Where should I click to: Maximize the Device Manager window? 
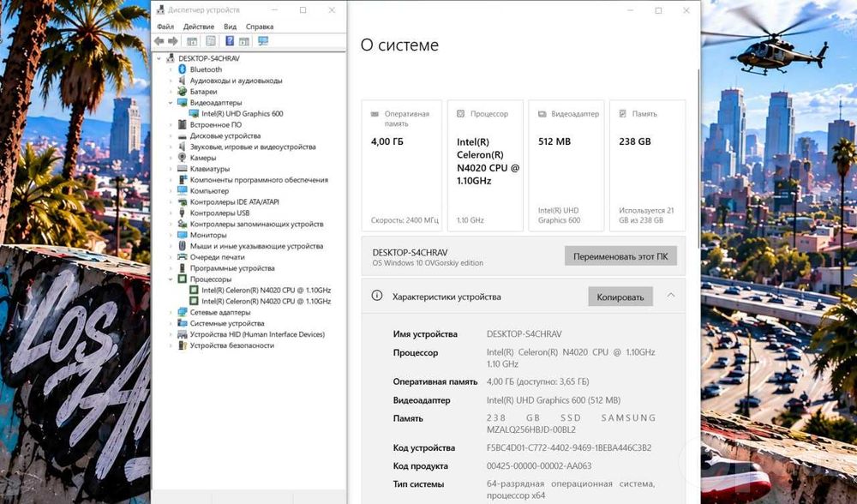[x=303, y=9]
